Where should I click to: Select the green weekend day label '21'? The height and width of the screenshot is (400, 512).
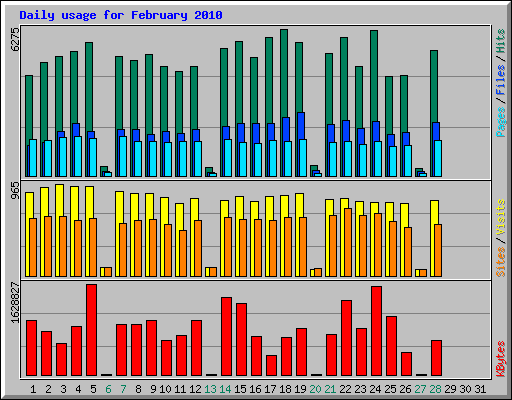click(x=330, y=389)
